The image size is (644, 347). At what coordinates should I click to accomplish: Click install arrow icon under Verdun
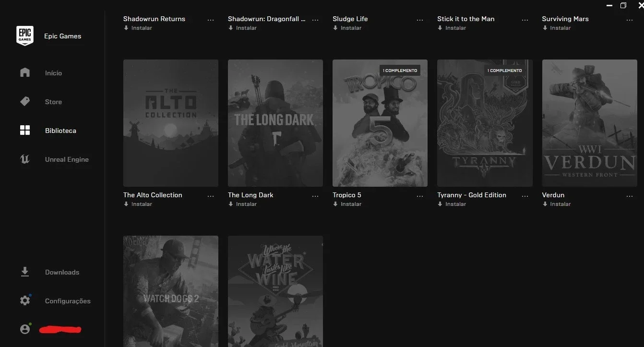[x=545, y=204]
